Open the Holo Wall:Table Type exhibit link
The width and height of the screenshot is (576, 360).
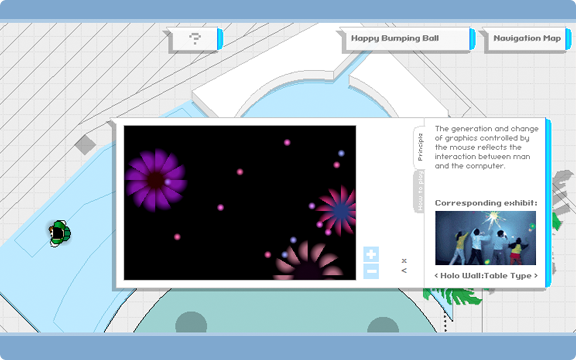[486, 276]
